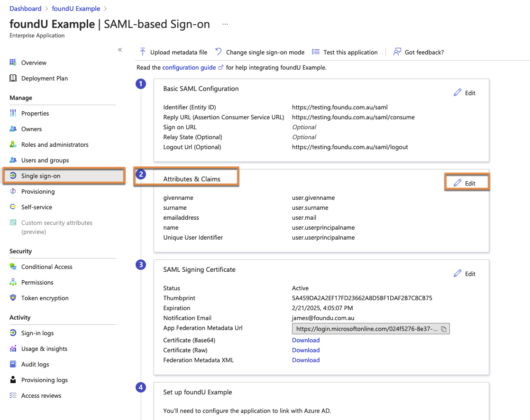
Task: Click foundU Example breadcrumb link
Action: pos(76,9)
